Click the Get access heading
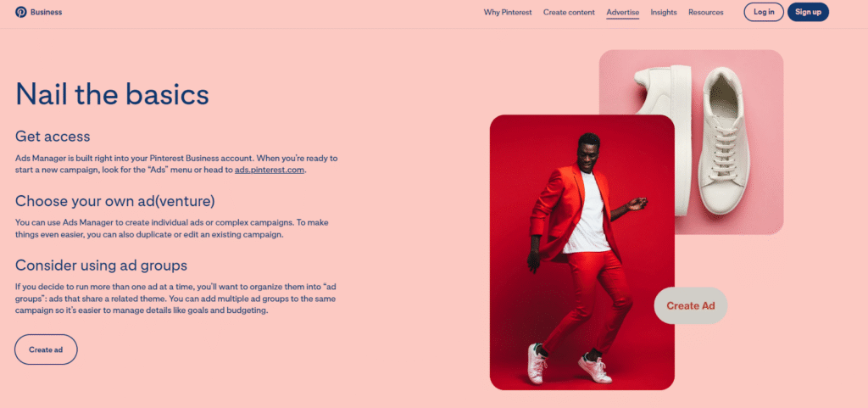 point(53,137)
